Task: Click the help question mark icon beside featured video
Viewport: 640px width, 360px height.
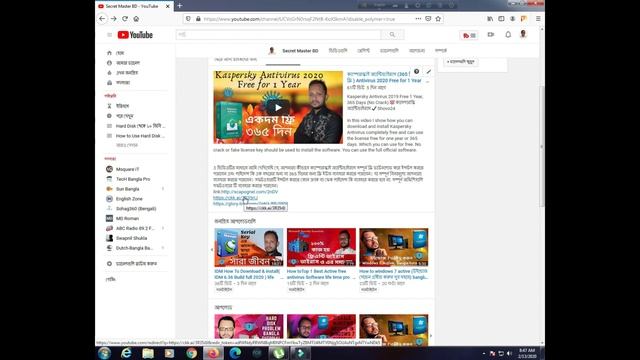Action: 416,71
